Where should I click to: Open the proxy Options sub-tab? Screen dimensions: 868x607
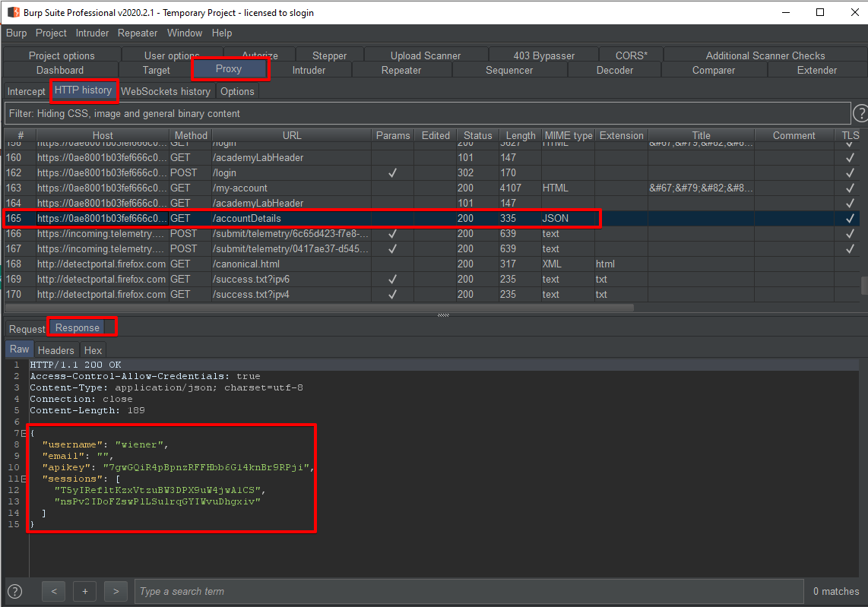click(x=237, y=91)
